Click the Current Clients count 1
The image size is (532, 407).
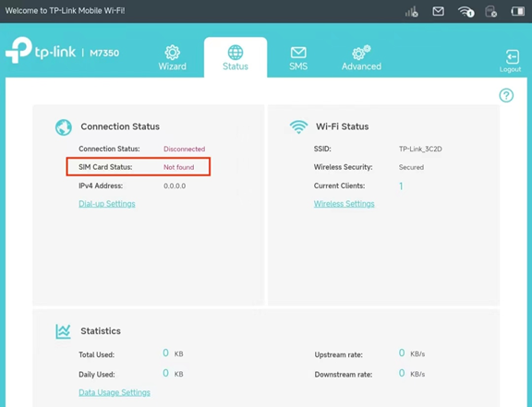coord(401,186)
